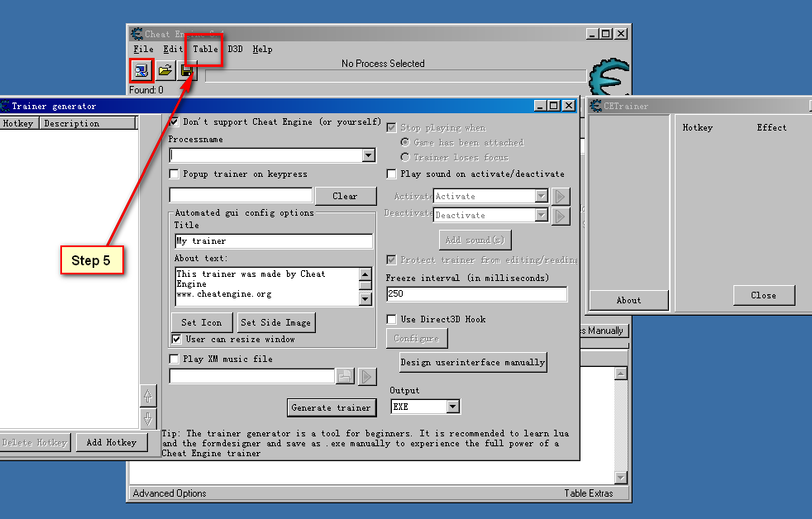The width and height of the screenshot is (812, 519).
Task: Toggle Stop playing when checkbox
Action: coord(391,128)
